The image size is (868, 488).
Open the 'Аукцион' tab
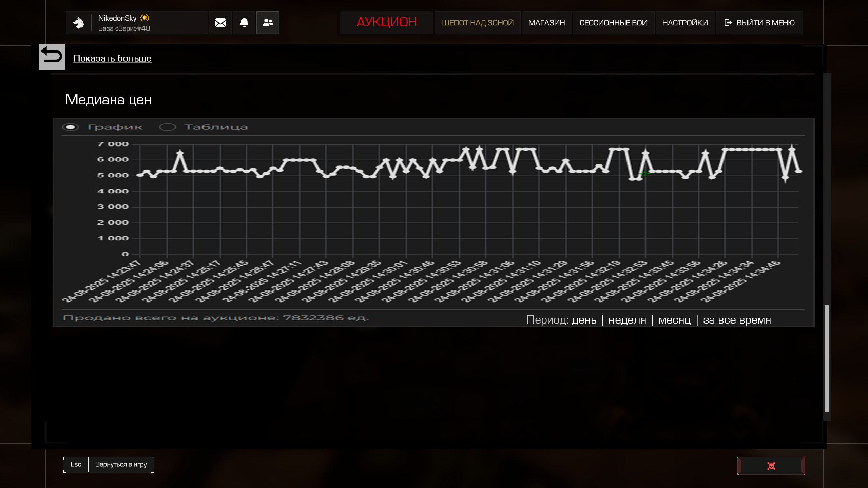[x=386, y=22]
